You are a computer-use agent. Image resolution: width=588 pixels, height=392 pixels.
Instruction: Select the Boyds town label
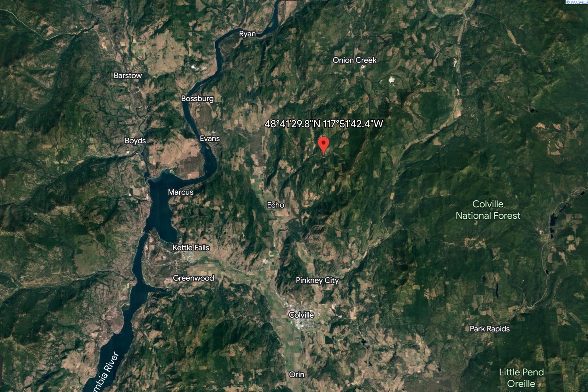click(135, 141)
